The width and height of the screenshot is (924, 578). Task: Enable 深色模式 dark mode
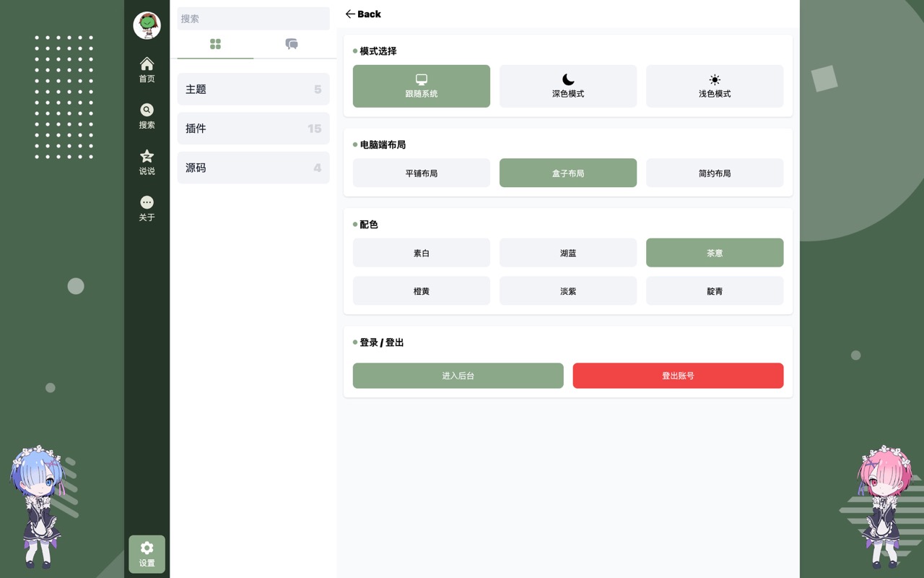[568, 86]
